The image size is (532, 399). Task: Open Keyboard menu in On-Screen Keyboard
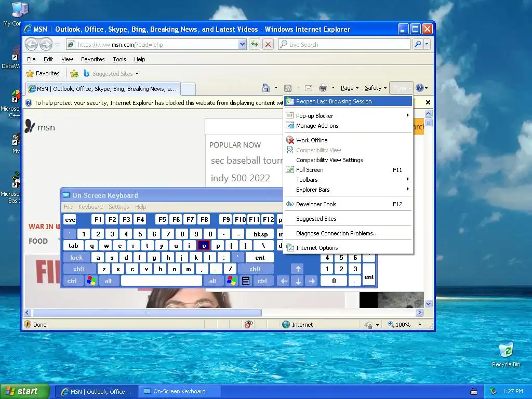point(90,207)
